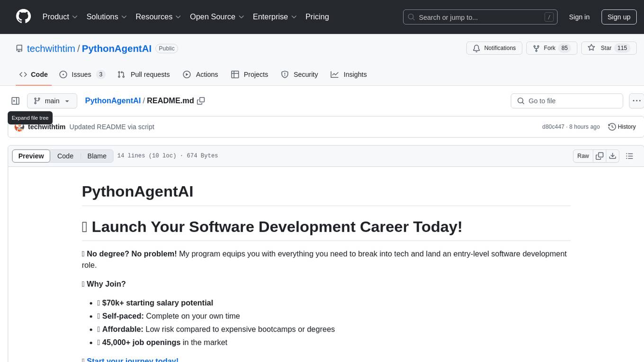Open the Projects tab
The width and height of the screenshot is (644, 362).
point(250,74)
